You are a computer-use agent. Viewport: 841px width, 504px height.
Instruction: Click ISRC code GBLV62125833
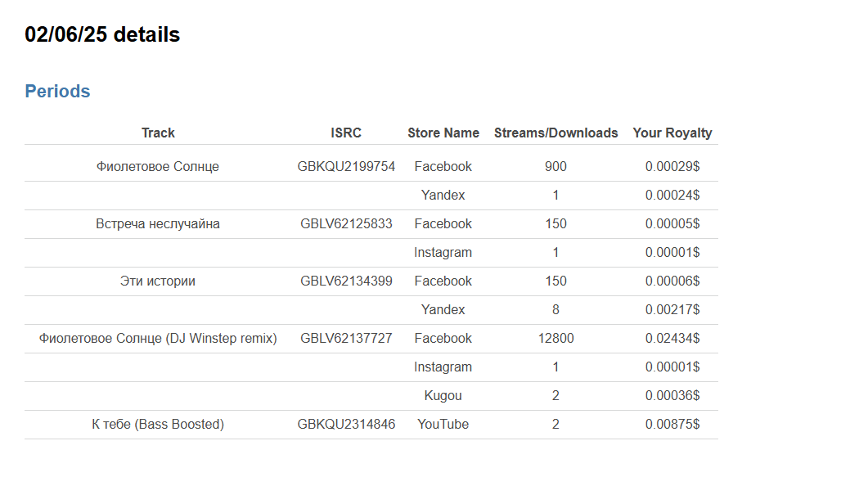click(346, 224)
